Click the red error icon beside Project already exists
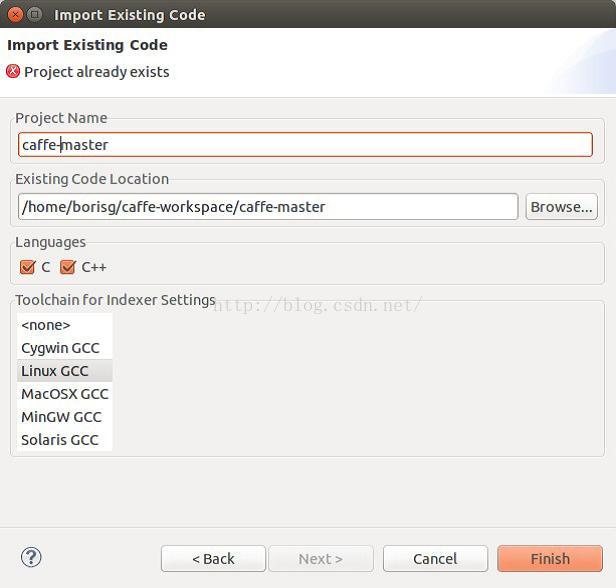Screen dimensions: 616x588 [13, 71]
